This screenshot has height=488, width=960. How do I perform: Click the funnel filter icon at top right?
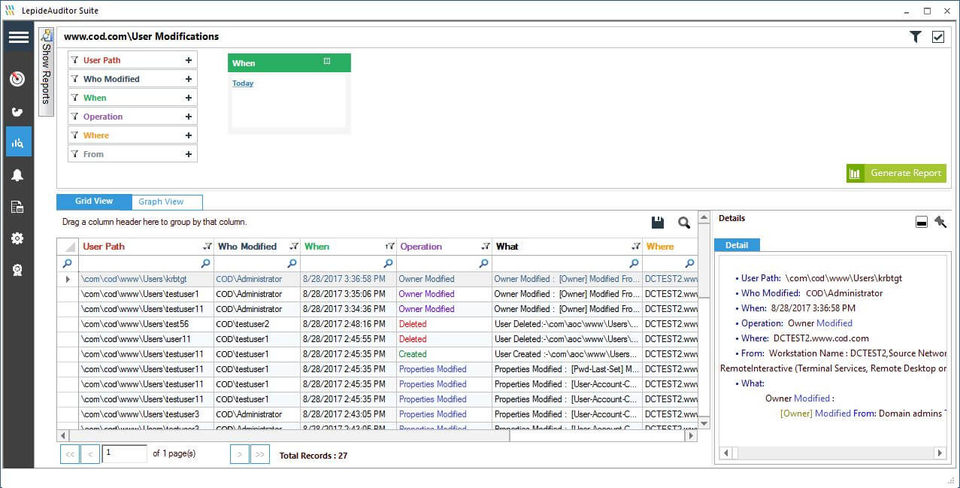pyautogui.click(x=915, y=37)
